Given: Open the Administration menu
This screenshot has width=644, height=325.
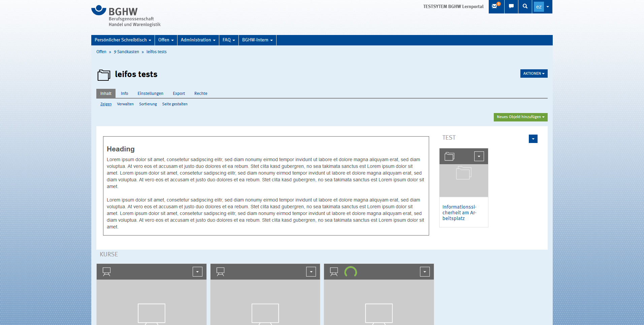Looking at the screenshot, I should click(x=198, y=40).
